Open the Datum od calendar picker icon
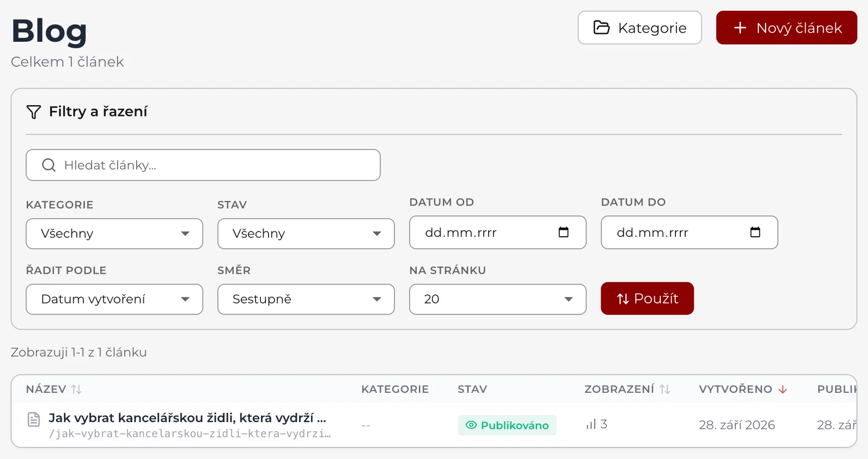The height and width of the screenshot is (459, 868). click(564, 232)
